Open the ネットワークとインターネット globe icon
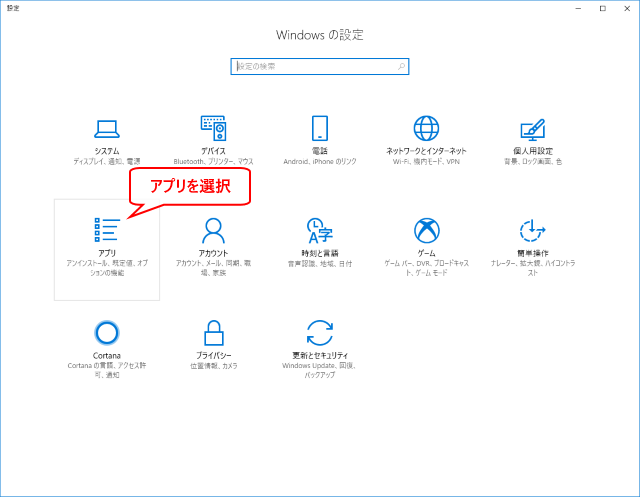The width and height of the screenshot is (640, 497). coord(426,128)
